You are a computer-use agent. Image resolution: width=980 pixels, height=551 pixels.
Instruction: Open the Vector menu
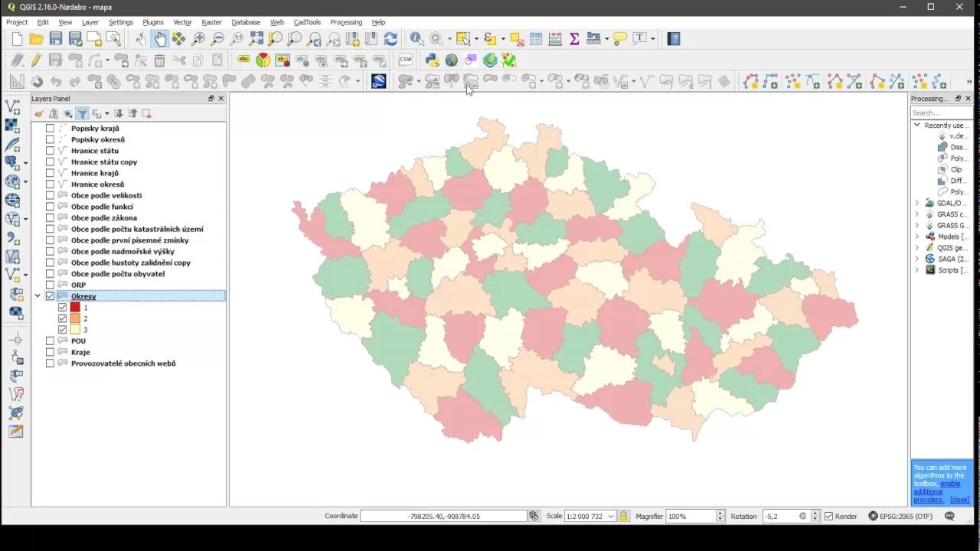182,22
